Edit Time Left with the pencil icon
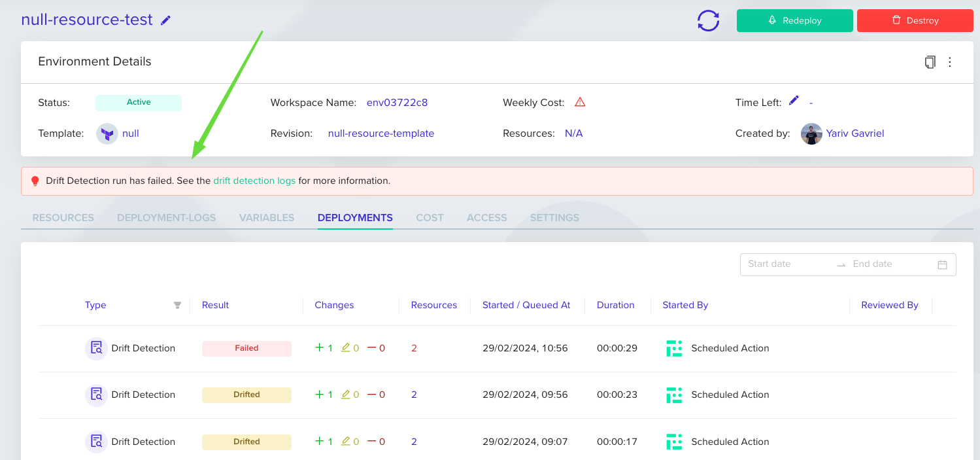 tap(794, 101)
